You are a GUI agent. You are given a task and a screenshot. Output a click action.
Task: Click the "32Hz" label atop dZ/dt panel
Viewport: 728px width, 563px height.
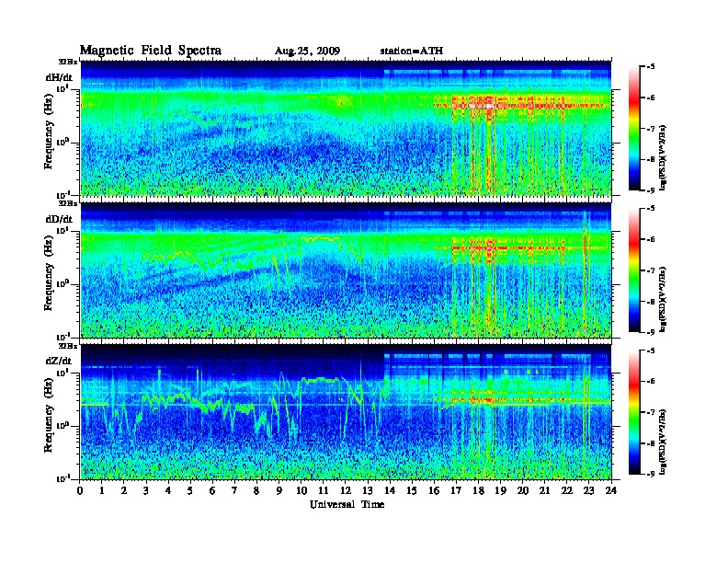[x=68, y=346]
